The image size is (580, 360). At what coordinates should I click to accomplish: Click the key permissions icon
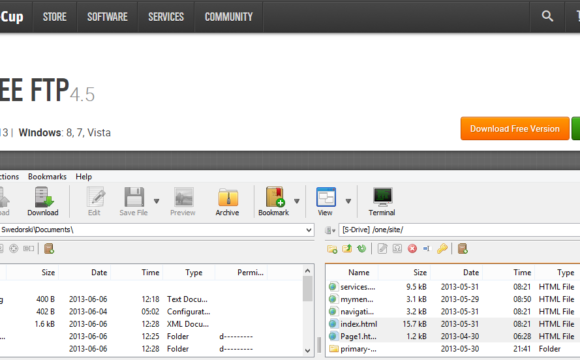coord(442,249)
